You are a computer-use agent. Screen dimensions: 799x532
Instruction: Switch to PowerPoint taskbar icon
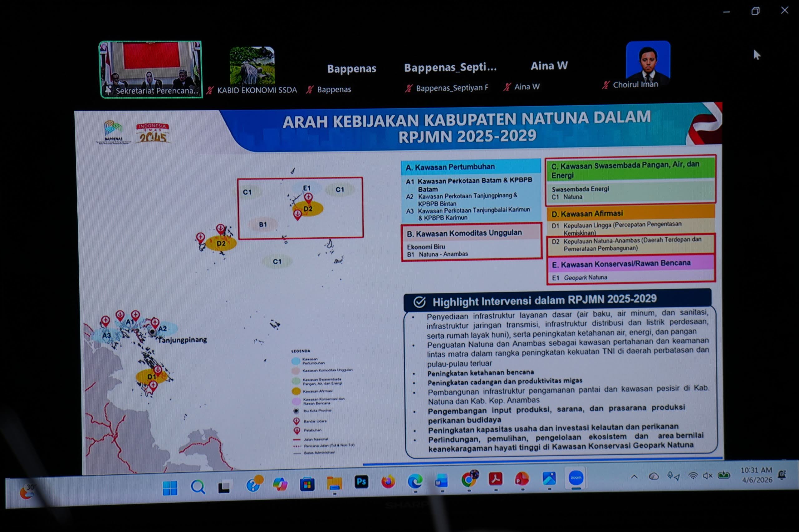(x=522, y=479)
